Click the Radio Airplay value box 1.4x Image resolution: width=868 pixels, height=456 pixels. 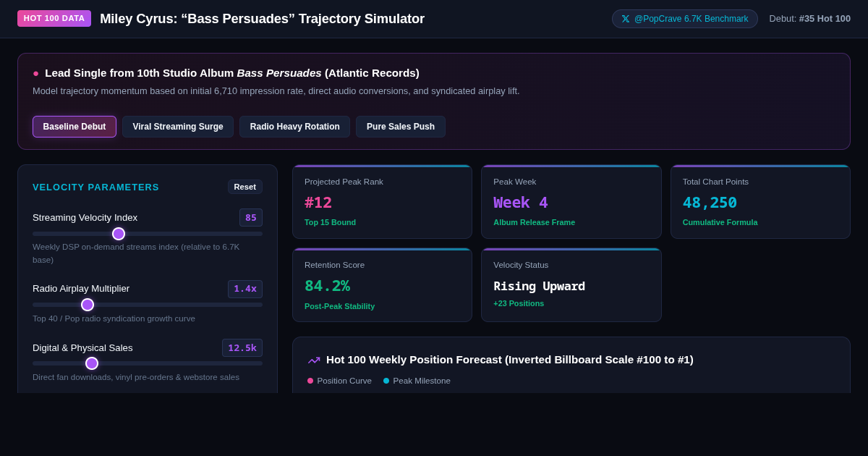pyautogui.click(x=245, y=289)
